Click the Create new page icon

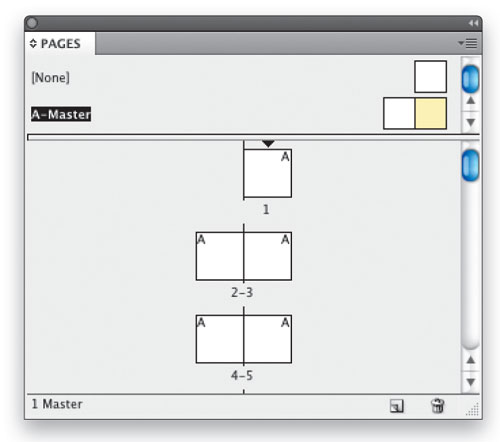point(396,406)
